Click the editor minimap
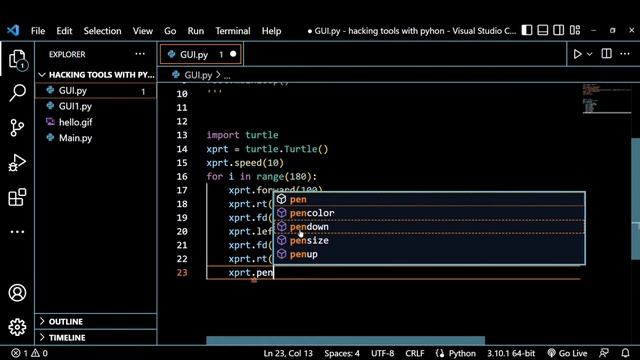 pos(606,98)
